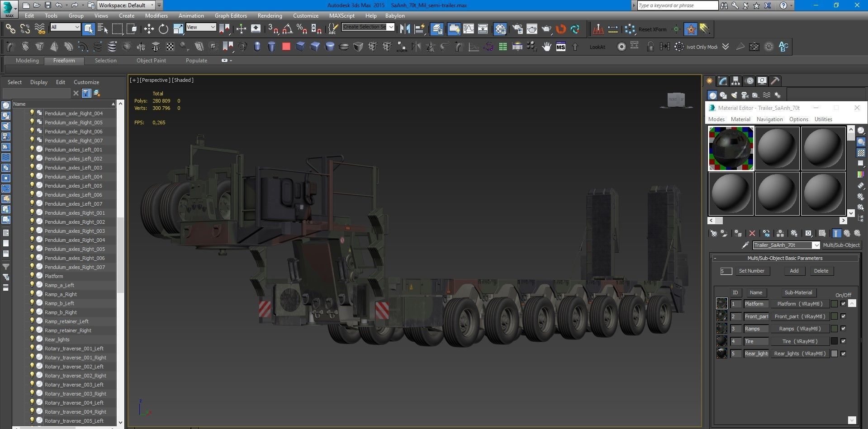Image resolution: width=868 pixels, height=429 pixels.
Task: Open the Motion panel tab icon
Action: coord(749,81)
